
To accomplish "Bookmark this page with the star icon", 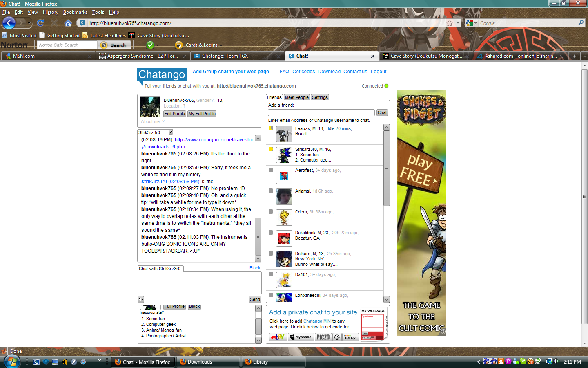I will tap(450, 23).
